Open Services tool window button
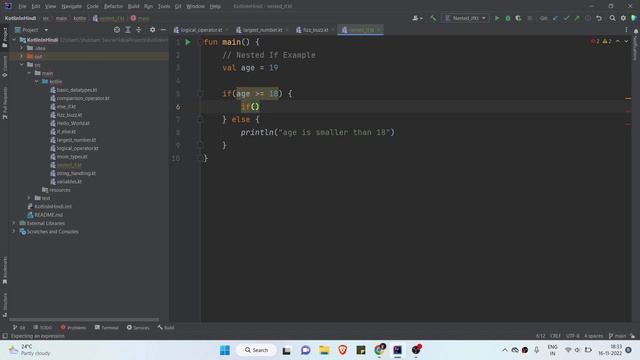 (x=138, y=328)
